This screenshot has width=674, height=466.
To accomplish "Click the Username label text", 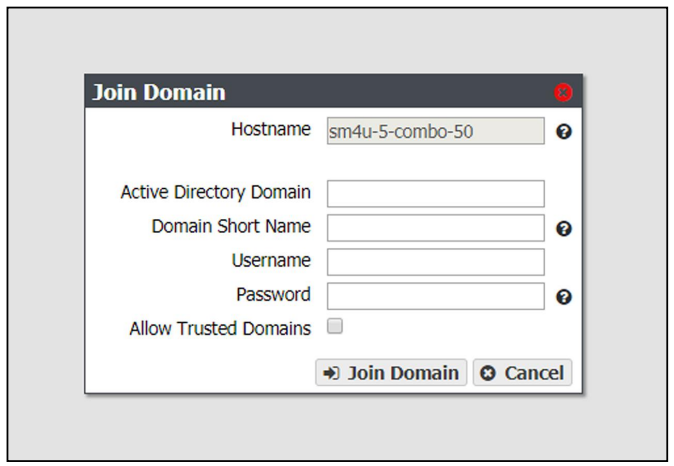I will click(271, 260).
